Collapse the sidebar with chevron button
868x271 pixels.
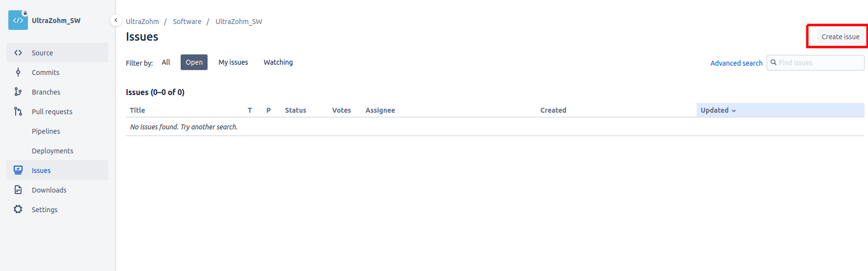pos(116,20)
